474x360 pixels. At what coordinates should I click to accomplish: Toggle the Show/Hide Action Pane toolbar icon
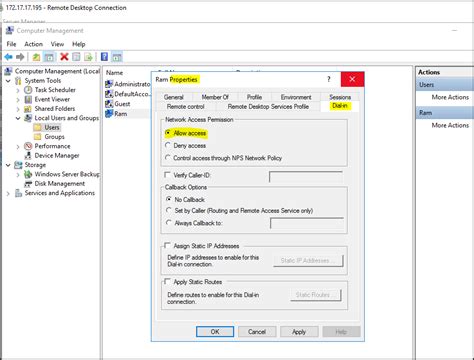point(117,57)
